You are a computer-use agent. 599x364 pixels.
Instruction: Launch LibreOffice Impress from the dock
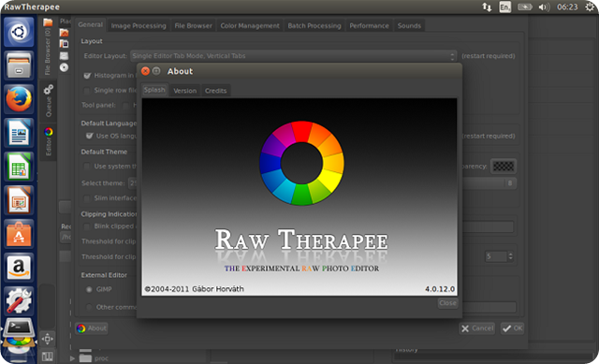pos(19,200)
